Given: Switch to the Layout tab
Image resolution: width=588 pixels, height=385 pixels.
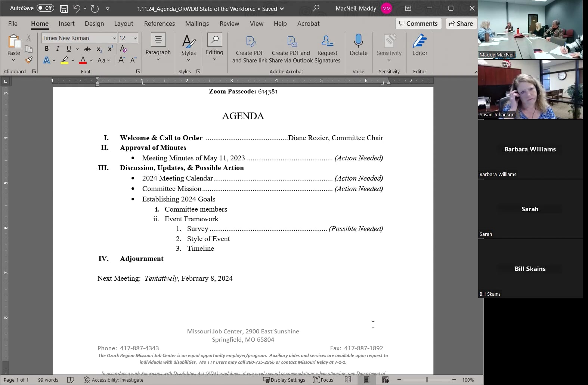Looking at the screenshot, I should 124,24.
